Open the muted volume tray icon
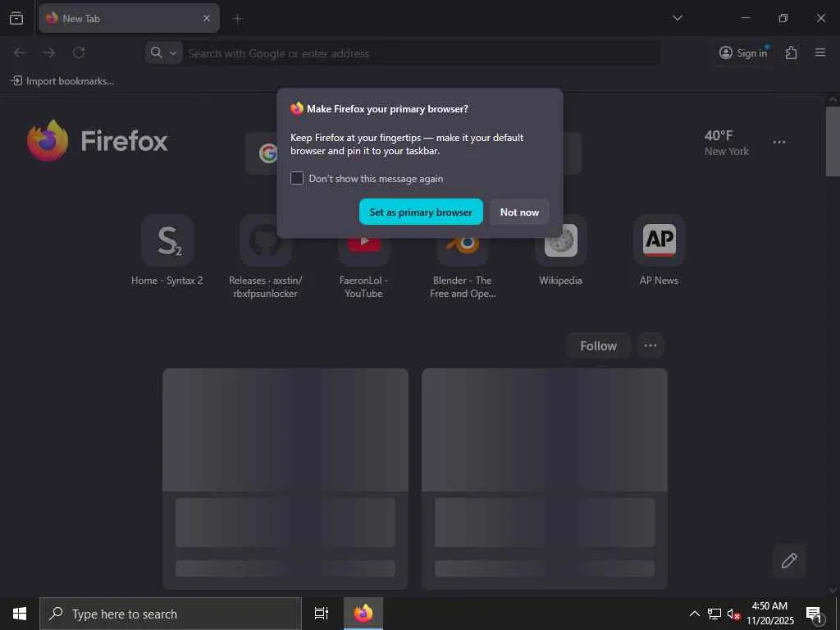The height and width of the screenshot is (630, 840). click(733, 614)
